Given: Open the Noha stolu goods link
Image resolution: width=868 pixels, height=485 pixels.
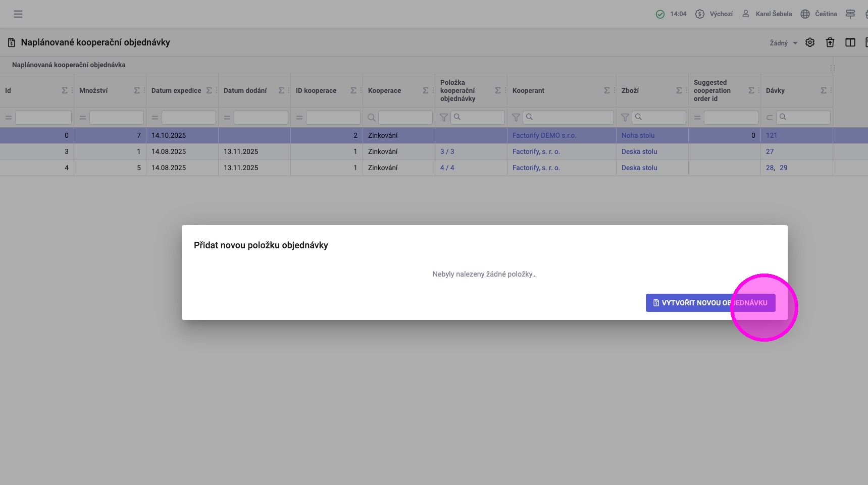Looking at the screenshot, I should coord(638,135).
